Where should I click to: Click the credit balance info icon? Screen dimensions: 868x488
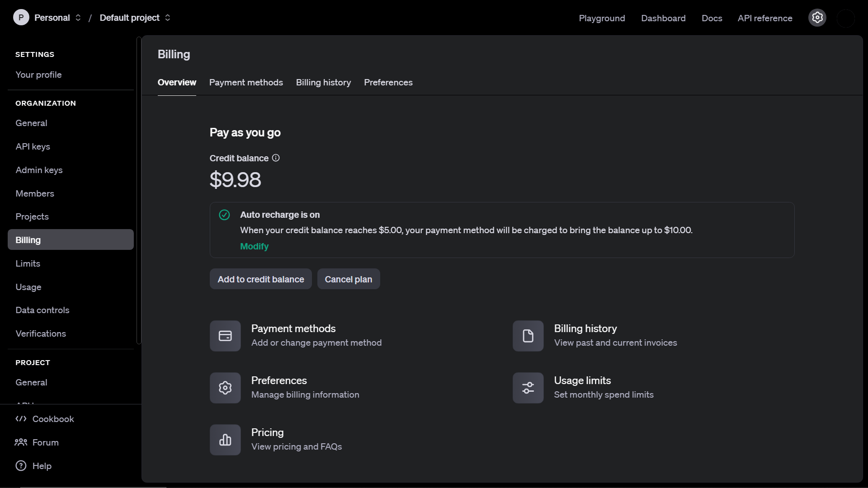(x=276, y=158)
